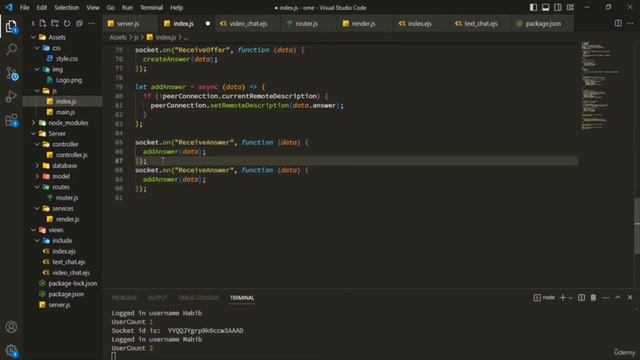
Task: Click the editor minimap
Action: [600, 86]
